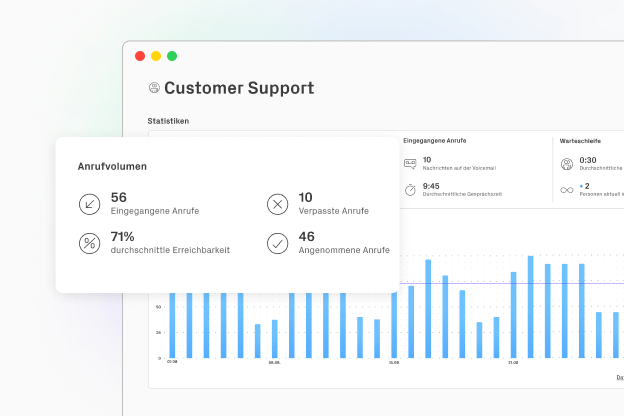Click the 25 y-axis label

(158, 332)
